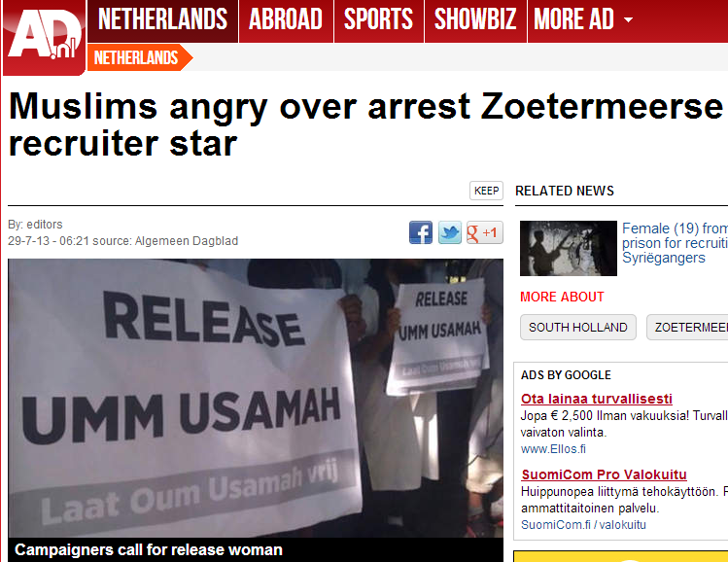
Task: Open related news thumbnail image
Action: click(569, 248)
